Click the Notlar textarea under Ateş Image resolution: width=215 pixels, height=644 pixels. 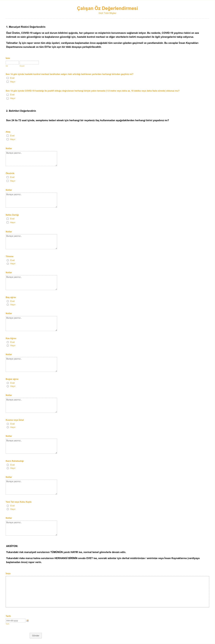pyautogui.click(x=31, y=159)
